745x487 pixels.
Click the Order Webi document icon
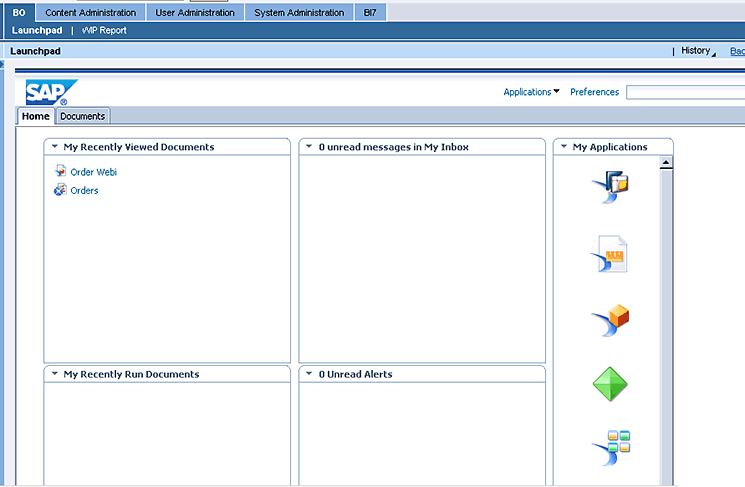[x=60, y=172]
